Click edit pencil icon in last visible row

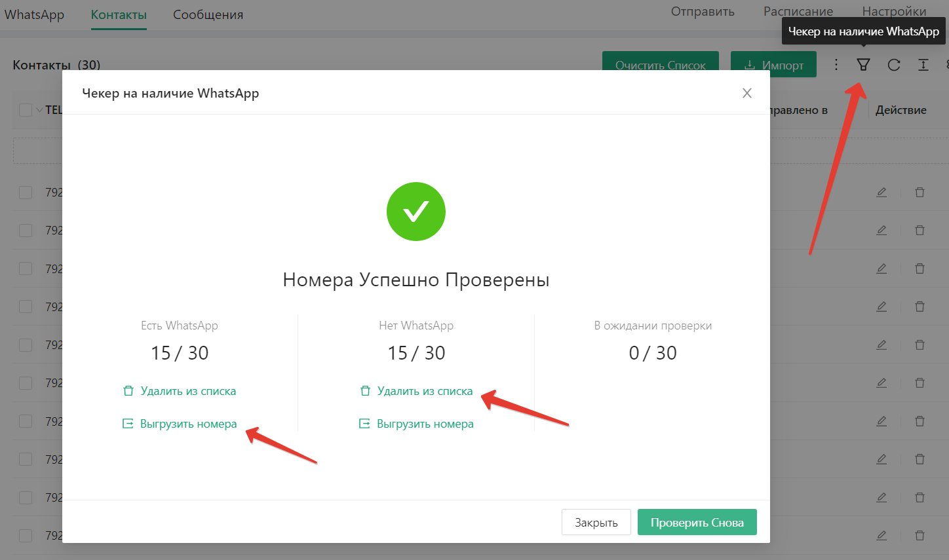881,535
